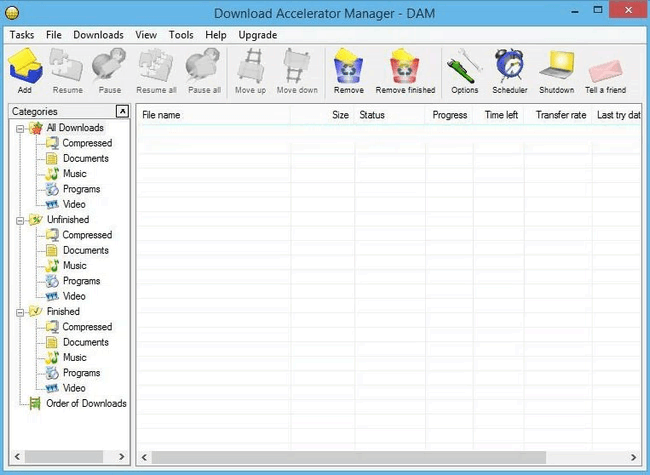Select Video under Finished

[x=65, y=388]
